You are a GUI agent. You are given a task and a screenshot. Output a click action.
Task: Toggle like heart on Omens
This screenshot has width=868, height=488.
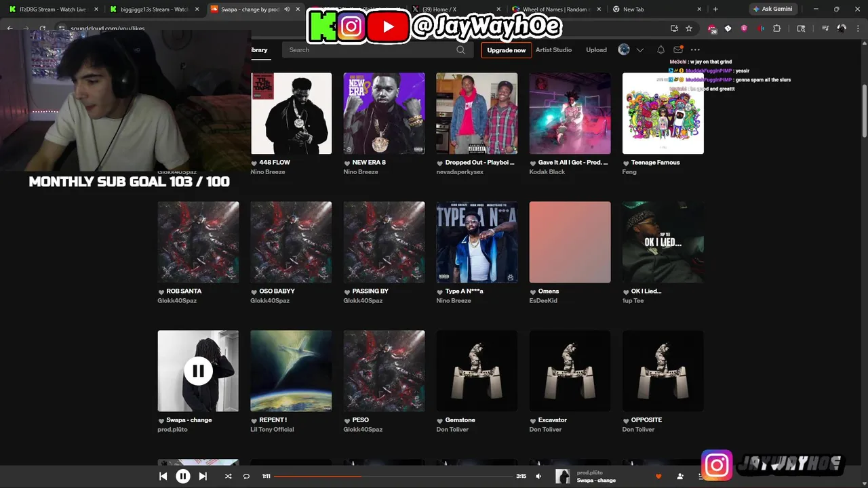533,292
